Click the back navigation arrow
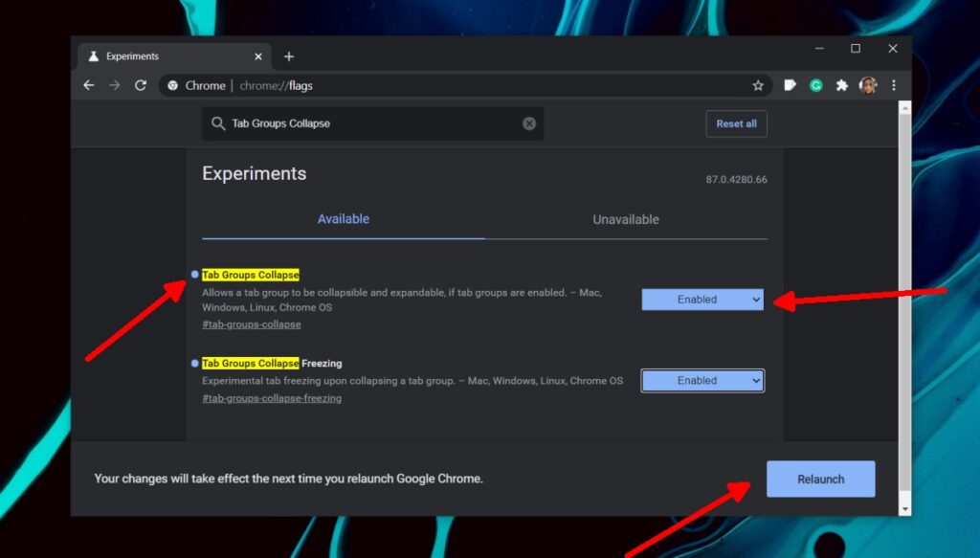Viewport: 980px width, 558px height. tap(89, 85)
